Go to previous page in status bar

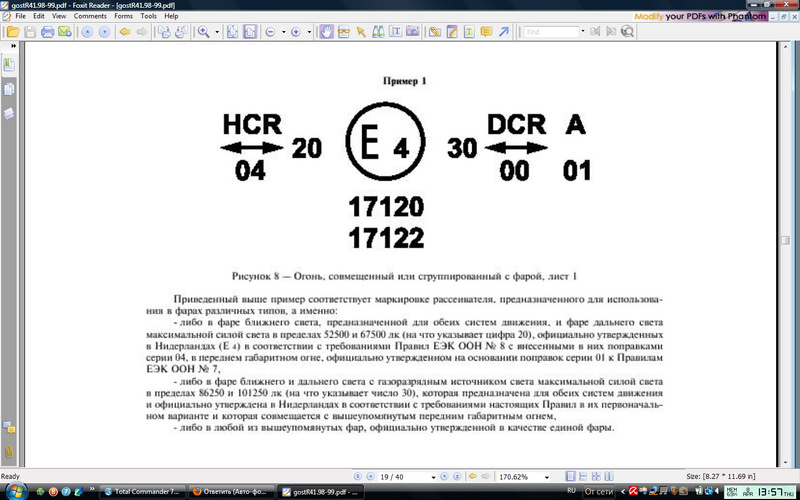tap(371, 477)
